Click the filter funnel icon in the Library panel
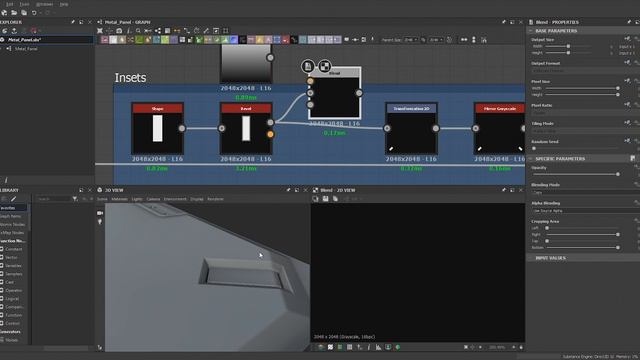The width and height of the screenshot is (640, 360). click(75, 199)
